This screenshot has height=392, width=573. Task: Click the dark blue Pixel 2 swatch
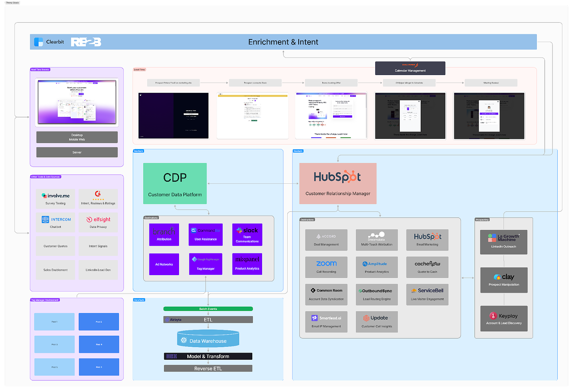point(99,322)
